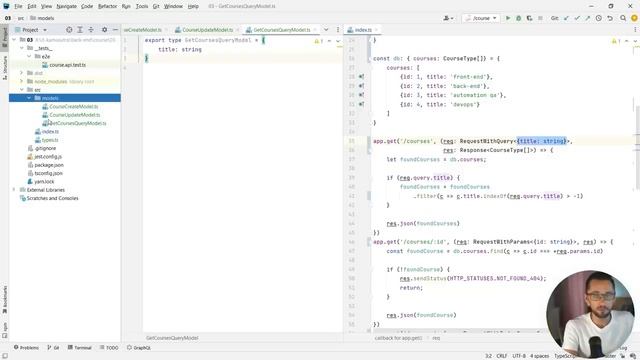
Task: Change CRLF line separator in status bar
Action: pos(502,356)
